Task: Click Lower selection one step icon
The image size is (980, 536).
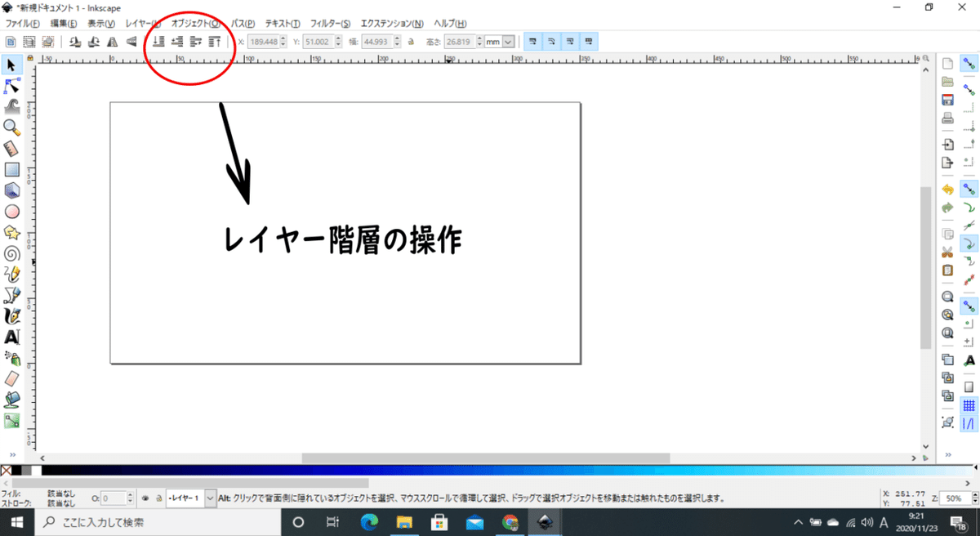Action: pos(177,41)
